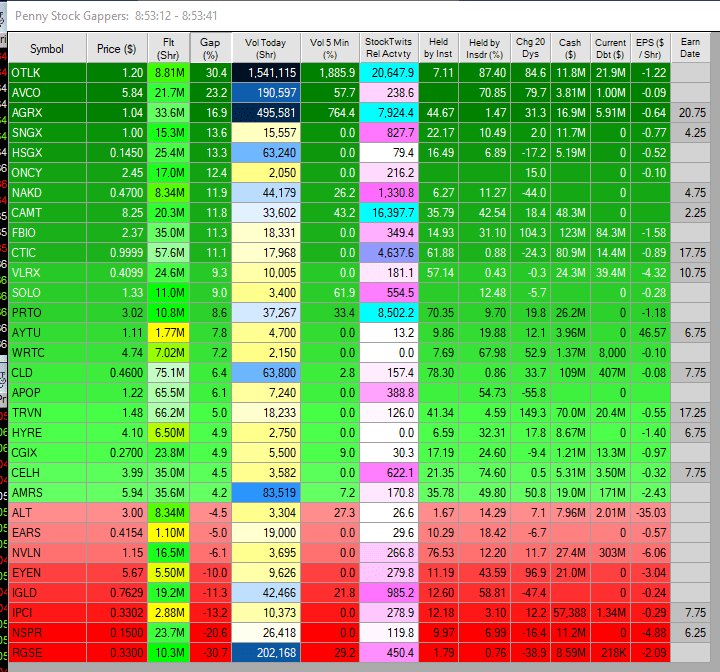This screenshot has height=672, width=720.
Task: Click AGRX volume value 495,581
Action: click(266, 113)
